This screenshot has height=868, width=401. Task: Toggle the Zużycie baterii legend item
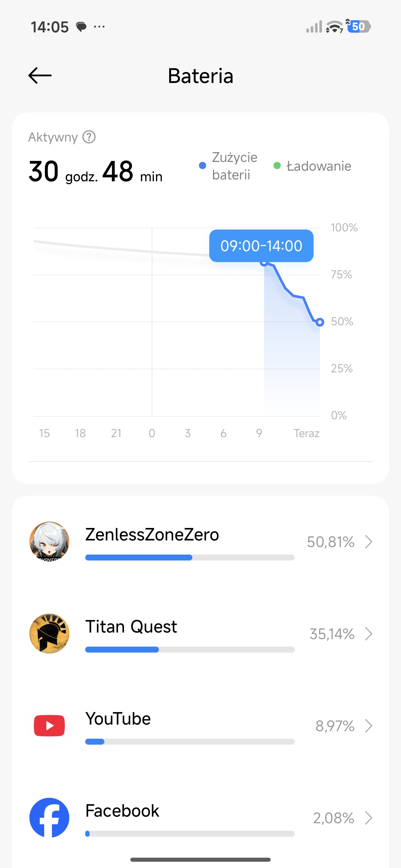pos(229,166)
